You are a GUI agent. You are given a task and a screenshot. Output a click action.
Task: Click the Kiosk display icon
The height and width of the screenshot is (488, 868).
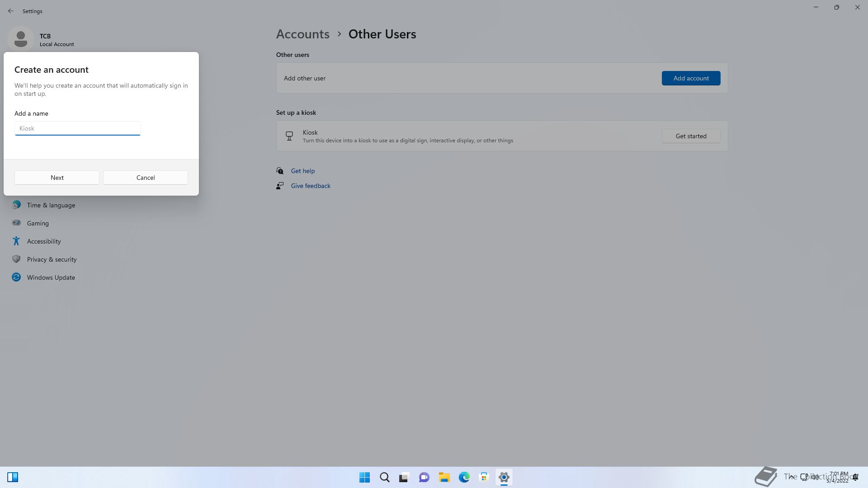289,136
